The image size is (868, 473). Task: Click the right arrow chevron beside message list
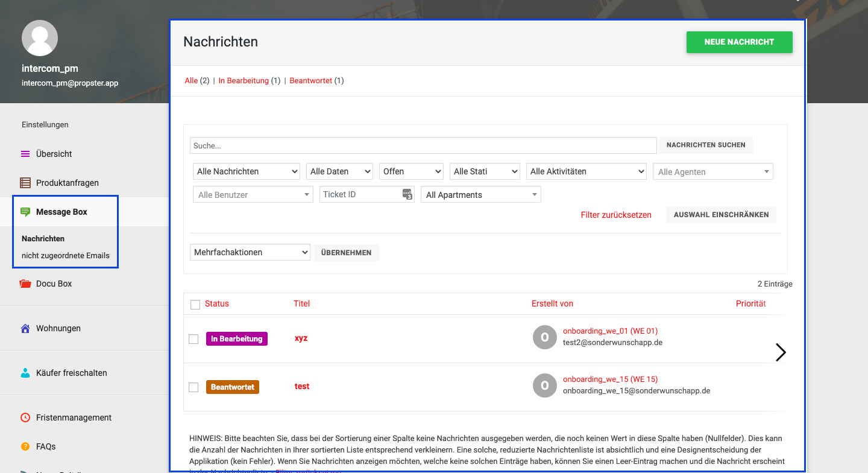(781, 352)
